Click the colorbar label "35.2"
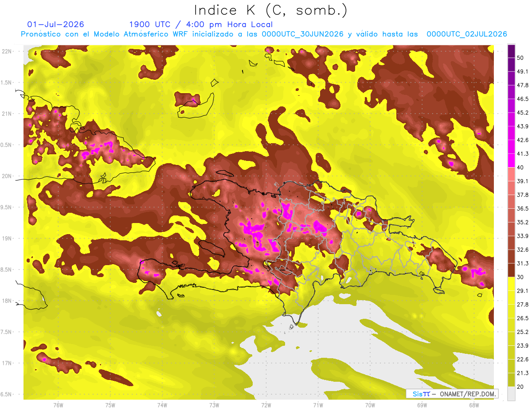The image size is (532, 411). click(523, 223)
